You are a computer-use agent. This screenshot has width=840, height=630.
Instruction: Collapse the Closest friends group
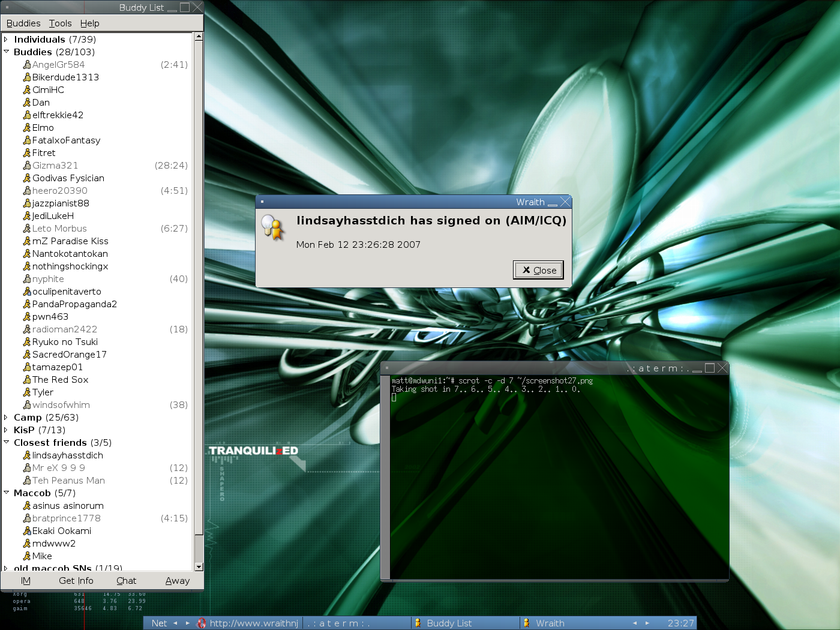coord(6,443)
